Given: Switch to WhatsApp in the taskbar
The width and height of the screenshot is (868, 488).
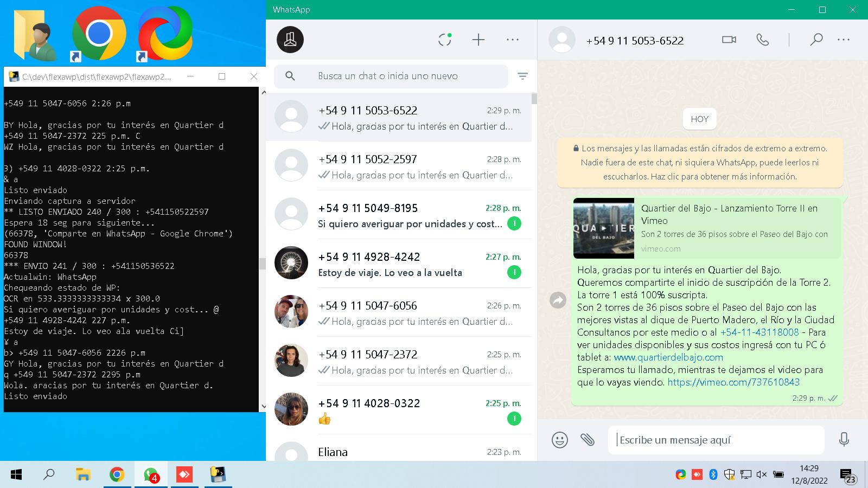Looking at the screenshot, I should [x=151, y=475].
